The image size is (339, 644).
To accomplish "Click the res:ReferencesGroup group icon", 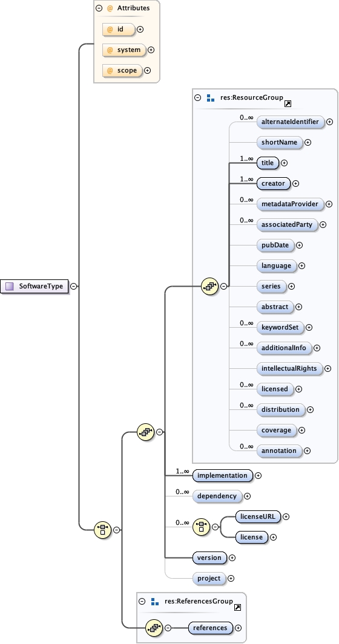I will 155,601.
